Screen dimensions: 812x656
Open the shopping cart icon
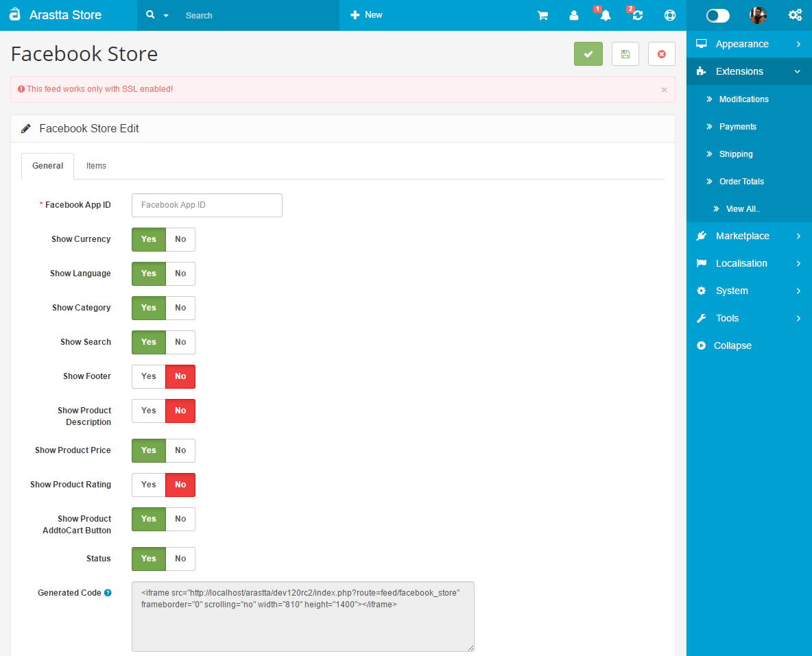click(x=542, y=16)
